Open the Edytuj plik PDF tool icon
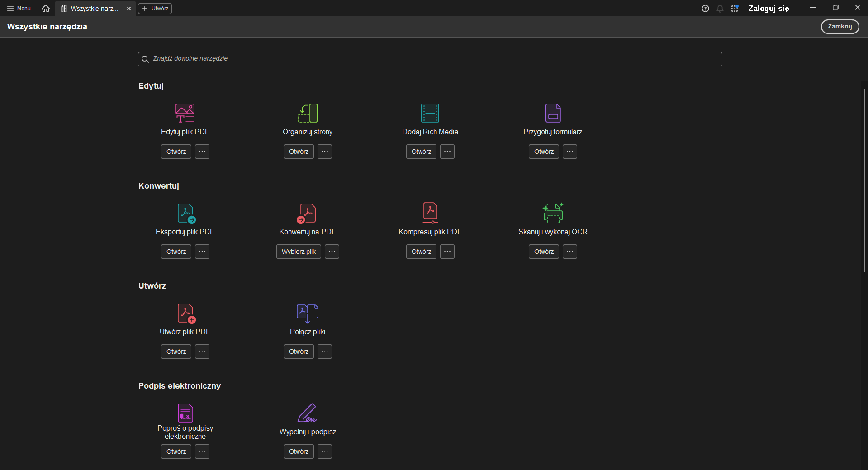The image size is (868, 470). tap(185, 113)
